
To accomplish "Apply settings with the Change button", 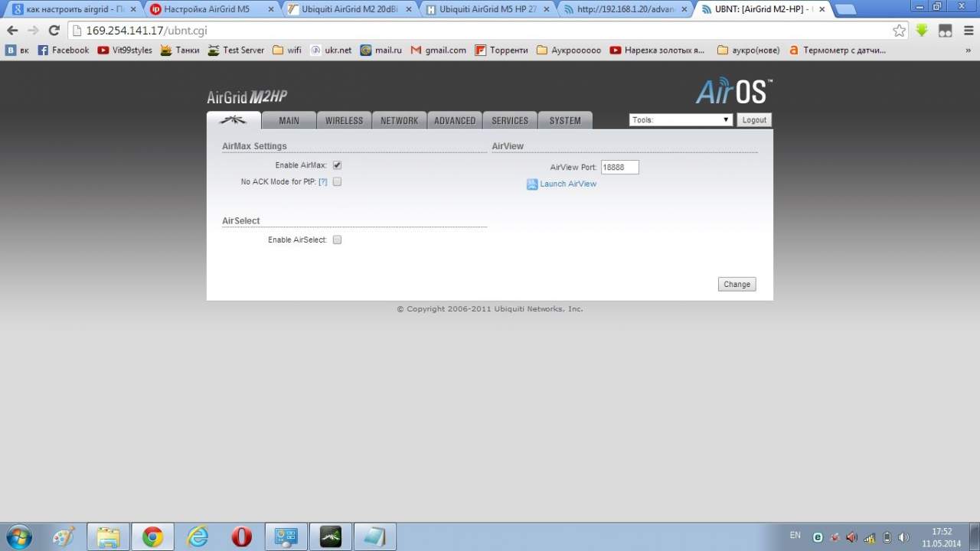I will (737, 284).
